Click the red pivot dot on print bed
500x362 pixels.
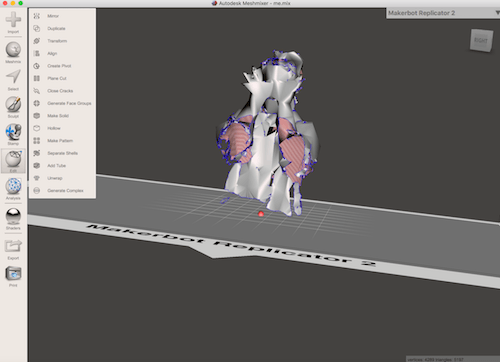261,214
